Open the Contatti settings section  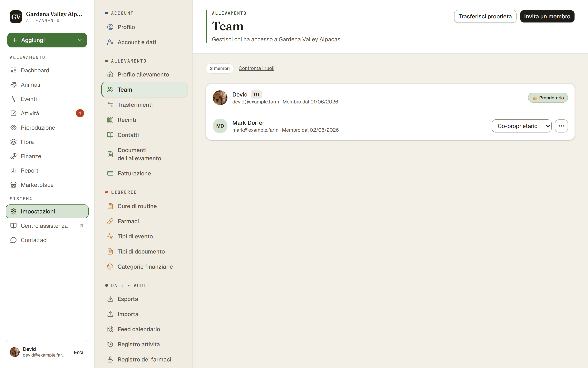[145, 135]
